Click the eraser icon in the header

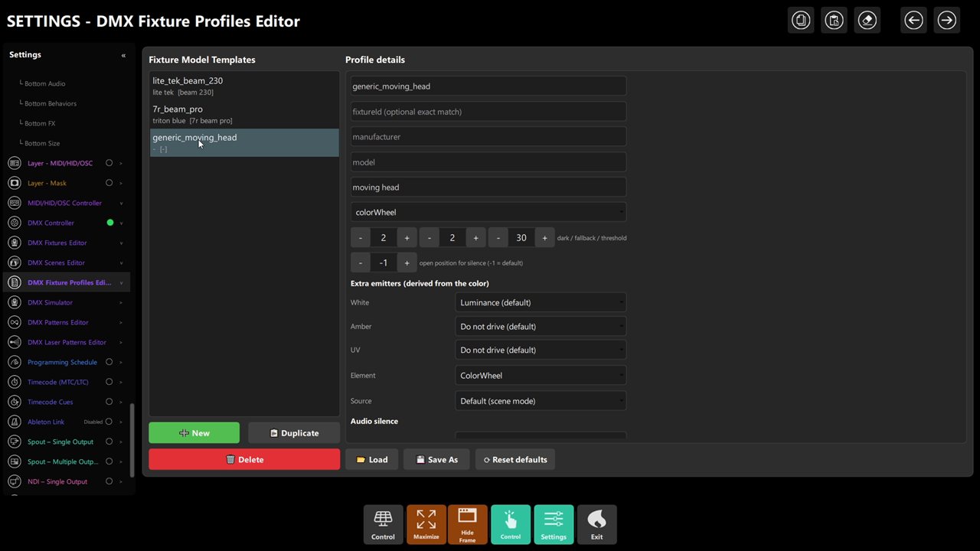[867, 21]
